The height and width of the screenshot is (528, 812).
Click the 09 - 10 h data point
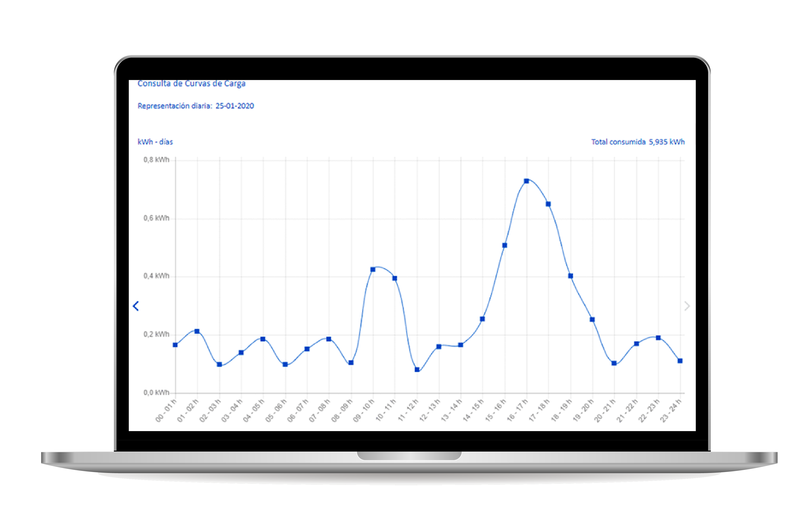(x=373, y=270)
